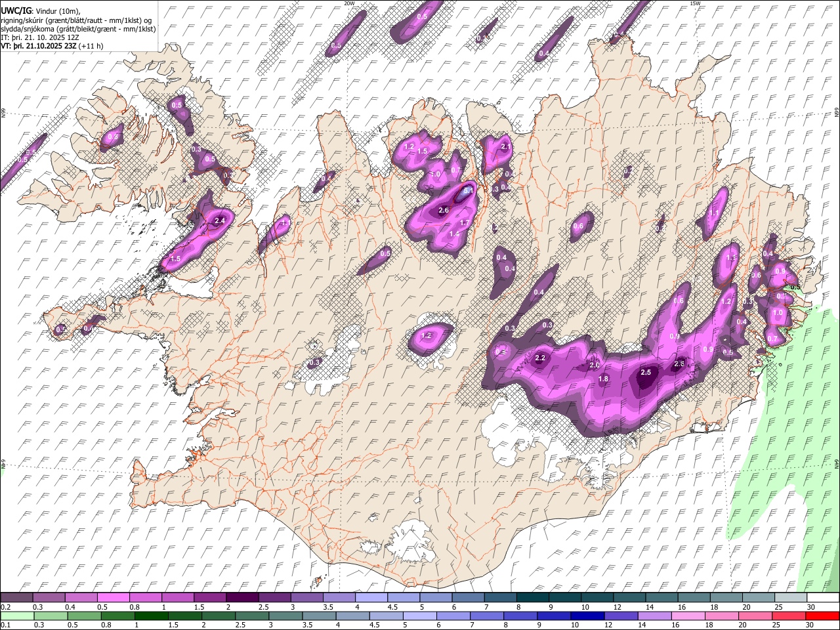Click the 'IT: þri. 21. 10. 2025 12Z' line
840x630 pixels.
[40, 37]
